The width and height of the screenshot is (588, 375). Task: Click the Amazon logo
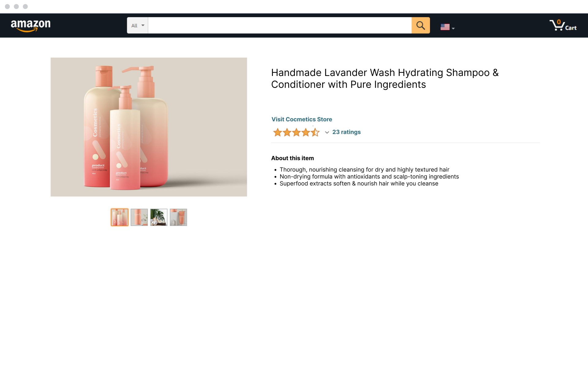pyautogui.click(x=31, y=25)
